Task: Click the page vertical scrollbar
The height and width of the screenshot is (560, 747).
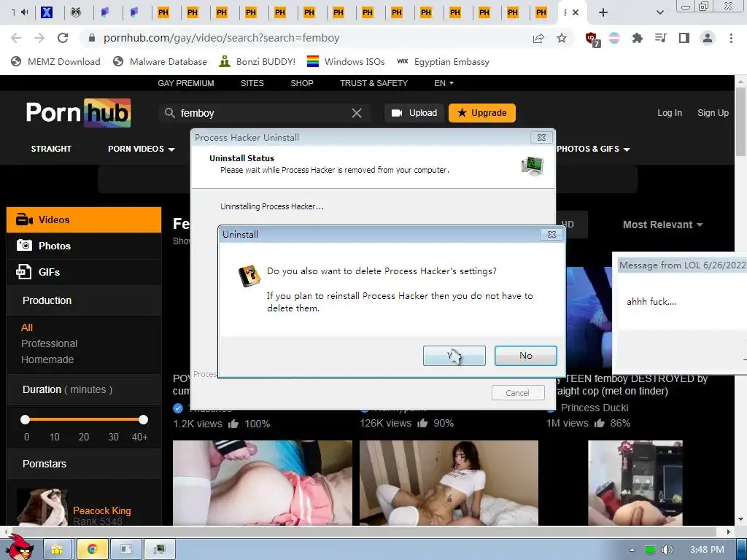Action: 740,121
